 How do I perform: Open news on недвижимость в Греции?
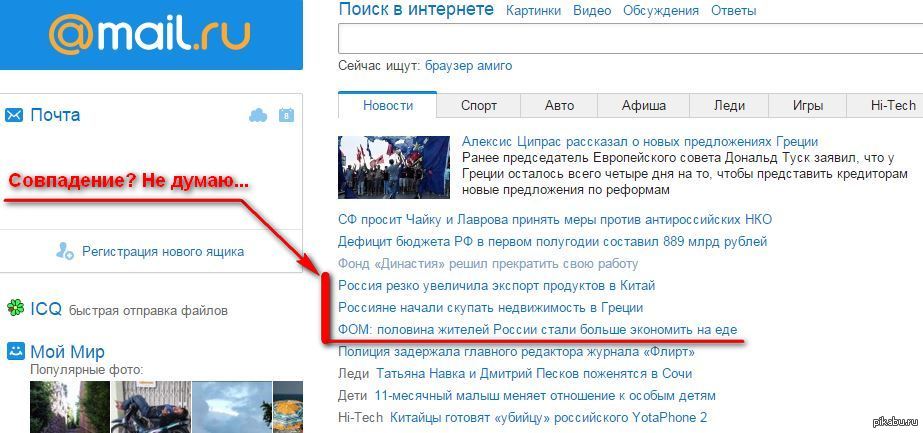pyautogui.click(x=490, y=308)
